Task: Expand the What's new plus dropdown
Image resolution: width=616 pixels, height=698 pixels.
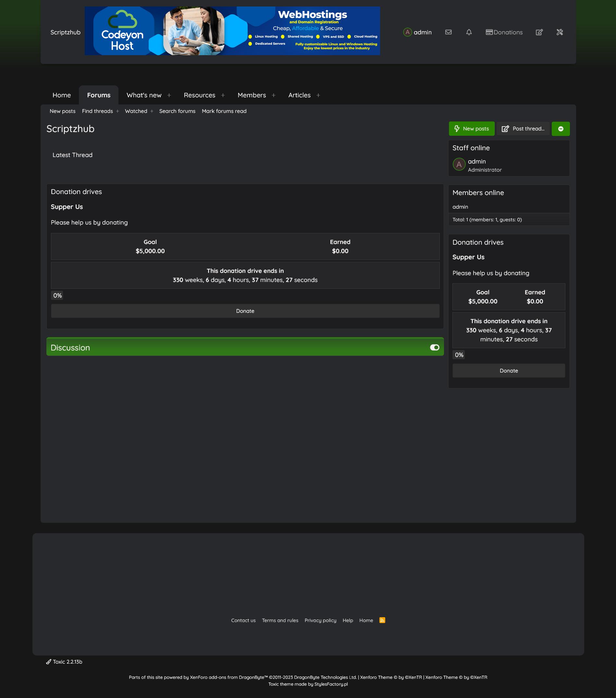Action: [x=169, y=95]
